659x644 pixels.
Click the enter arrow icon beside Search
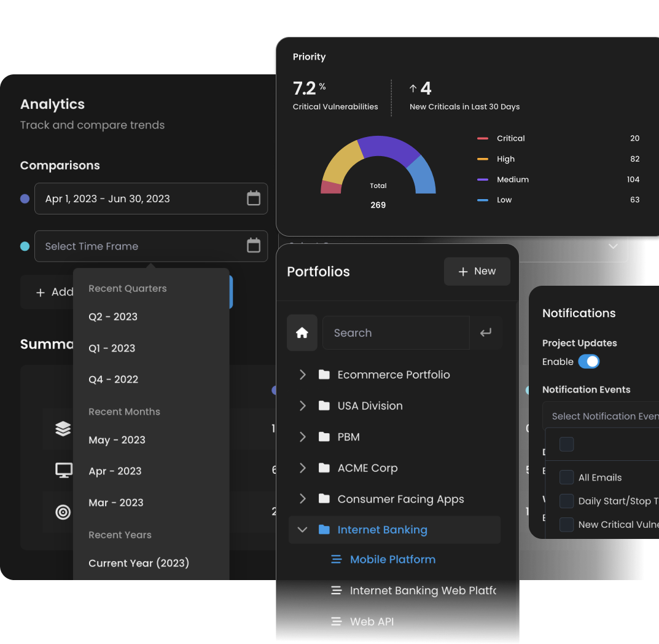click(486, 332)
